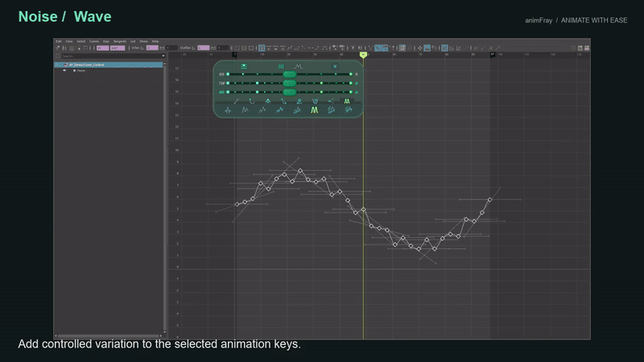Click the BS slider handle
The image size is (644, 362).
pos(290,74)
